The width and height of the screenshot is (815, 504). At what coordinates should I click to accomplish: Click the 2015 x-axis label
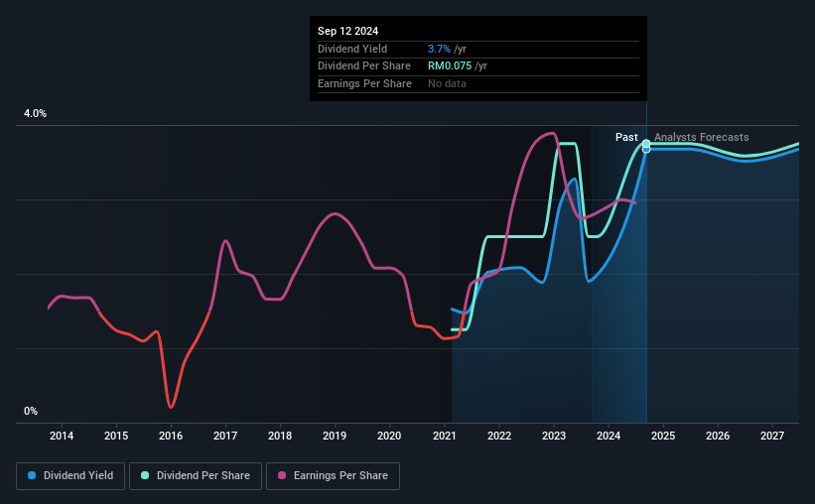[116, 436]
